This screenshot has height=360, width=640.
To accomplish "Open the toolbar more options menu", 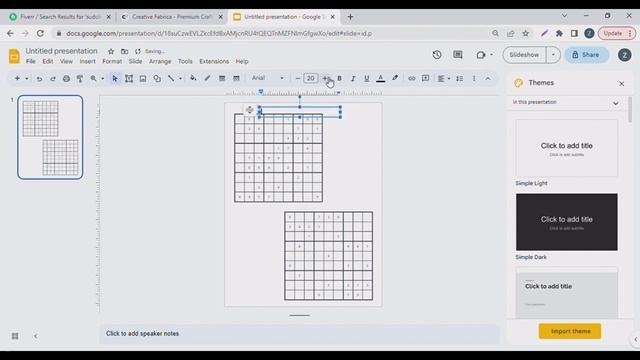I will 474,78.
